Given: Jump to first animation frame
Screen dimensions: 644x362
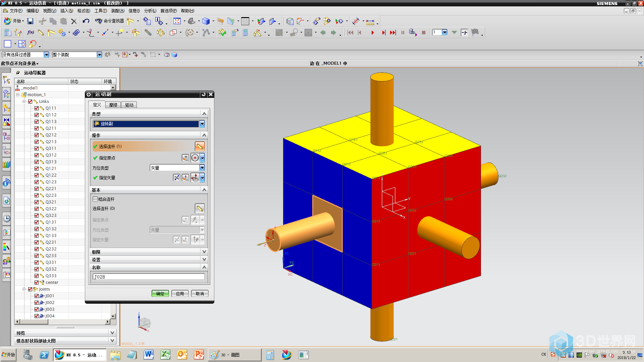Looking at the screenshot, I should click(351, 33).
